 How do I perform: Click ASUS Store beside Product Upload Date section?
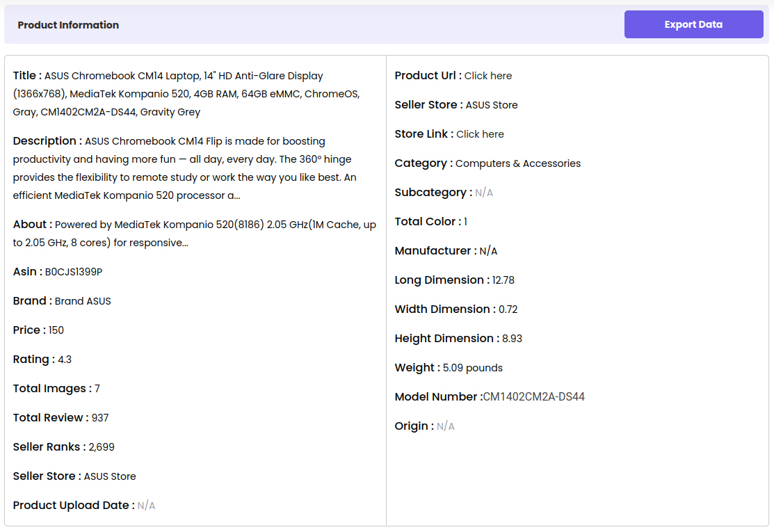pyautogui.click(x=110, y=476)
